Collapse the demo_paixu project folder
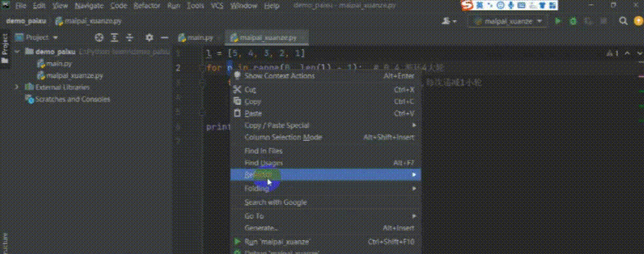Screen dimensions: 644x254 17,52
